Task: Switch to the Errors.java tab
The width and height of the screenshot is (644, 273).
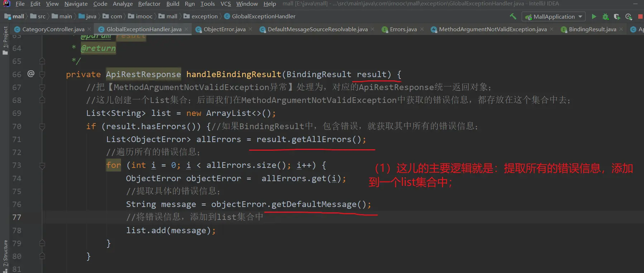Action: pyautogui.click(x=403, y=29)
